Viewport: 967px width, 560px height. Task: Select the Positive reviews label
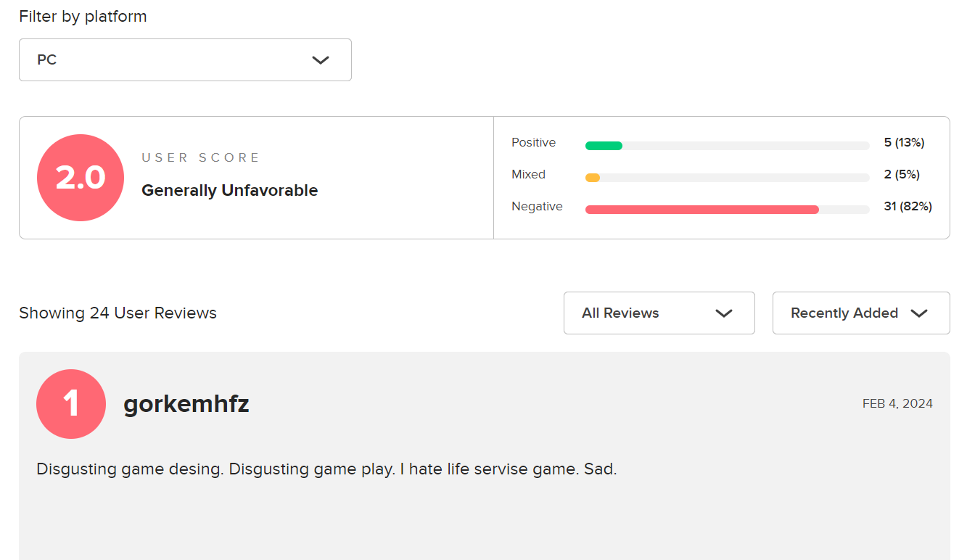[533, 143]
